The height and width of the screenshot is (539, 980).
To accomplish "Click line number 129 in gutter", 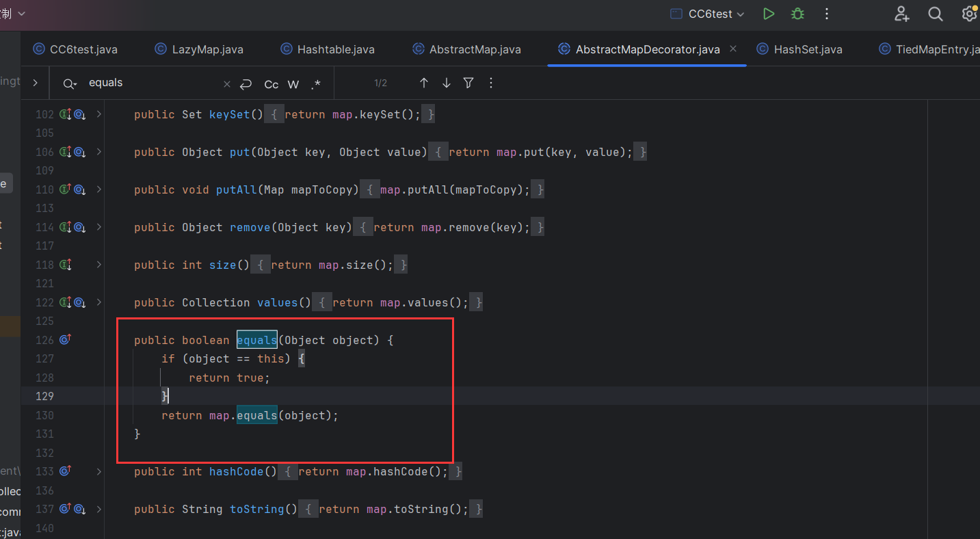I will (44, 396).
